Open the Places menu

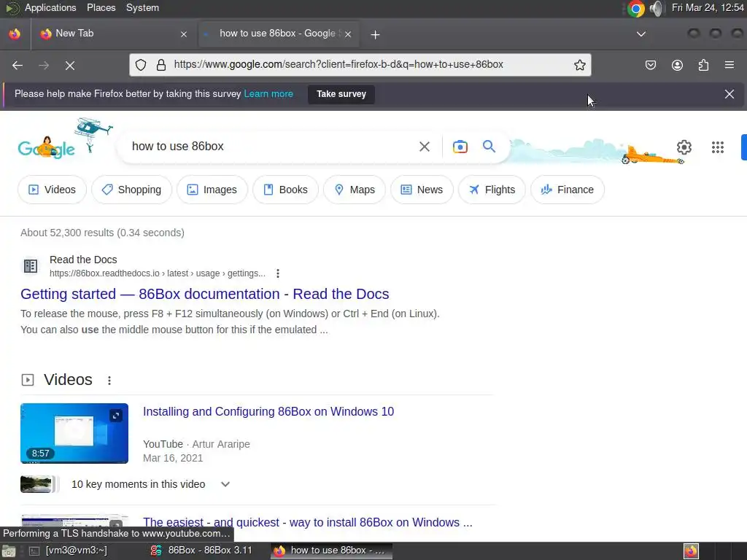point(101,7)
